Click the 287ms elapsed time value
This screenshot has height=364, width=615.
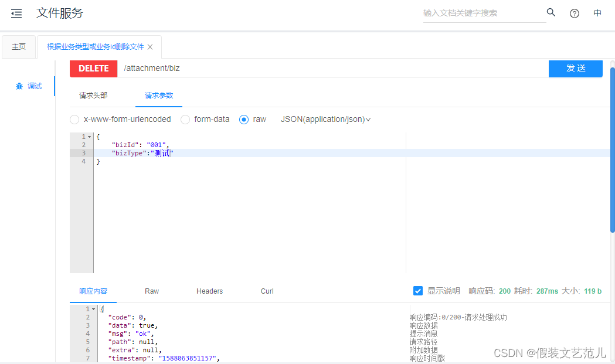tap(547, 291)
